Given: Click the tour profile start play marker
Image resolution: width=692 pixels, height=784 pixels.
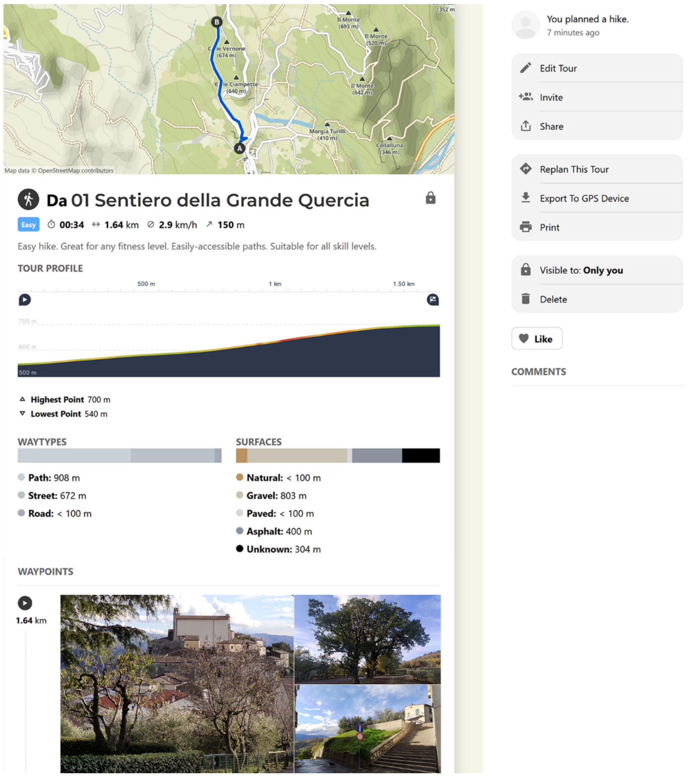Looking at the screenshot, I should coord(25,300).
